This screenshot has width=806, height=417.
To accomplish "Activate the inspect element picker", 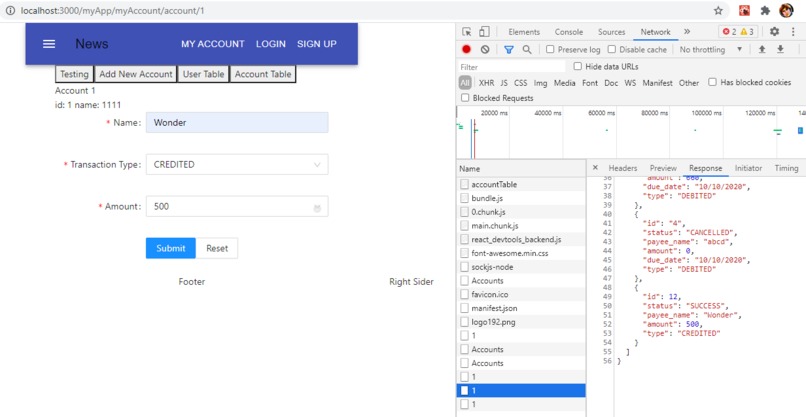I will (467, 32).
